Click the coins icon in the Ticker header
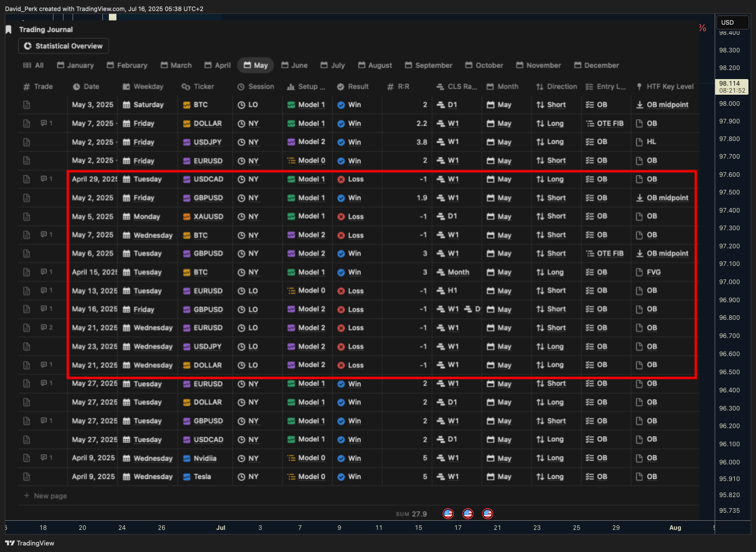Viewport: 756px width, 552px height. click(x=186, y=87)
